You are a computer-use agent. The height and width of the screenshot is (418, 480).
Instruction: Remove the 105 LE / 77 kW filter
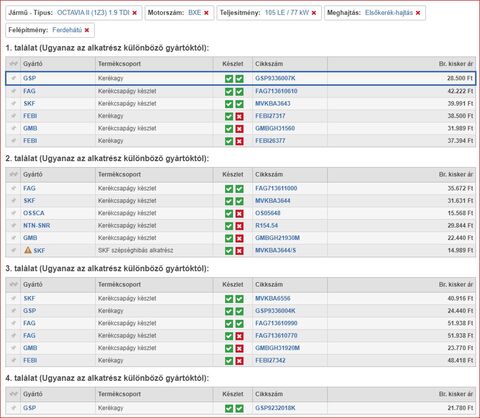pos(314,13)
